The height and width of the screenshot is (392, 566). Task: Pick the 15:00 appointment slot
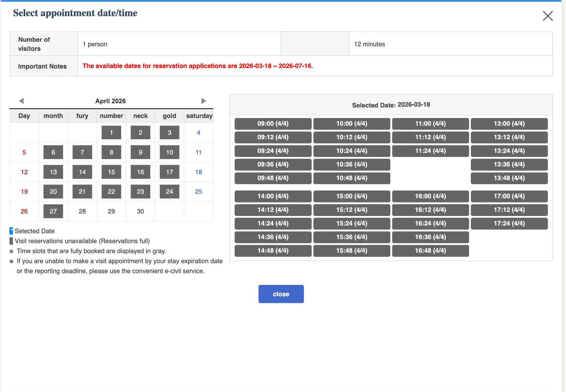coord(352,196)
